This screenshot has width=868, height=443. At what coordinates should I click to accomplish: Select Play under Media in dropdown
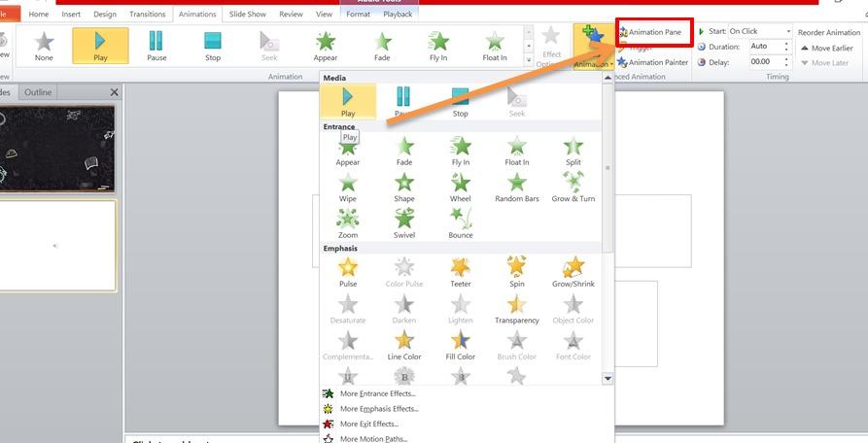pyautogui.click(x=348, y=102)
